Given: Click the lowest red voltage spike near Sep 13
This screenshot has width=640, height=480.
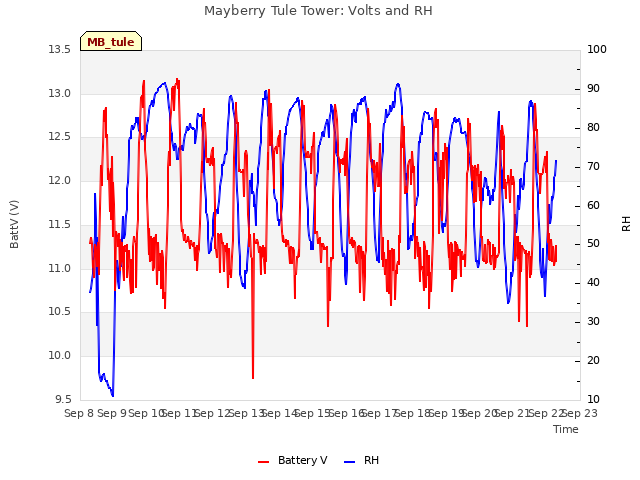Looking at the screenshot, I should (253, 378).
